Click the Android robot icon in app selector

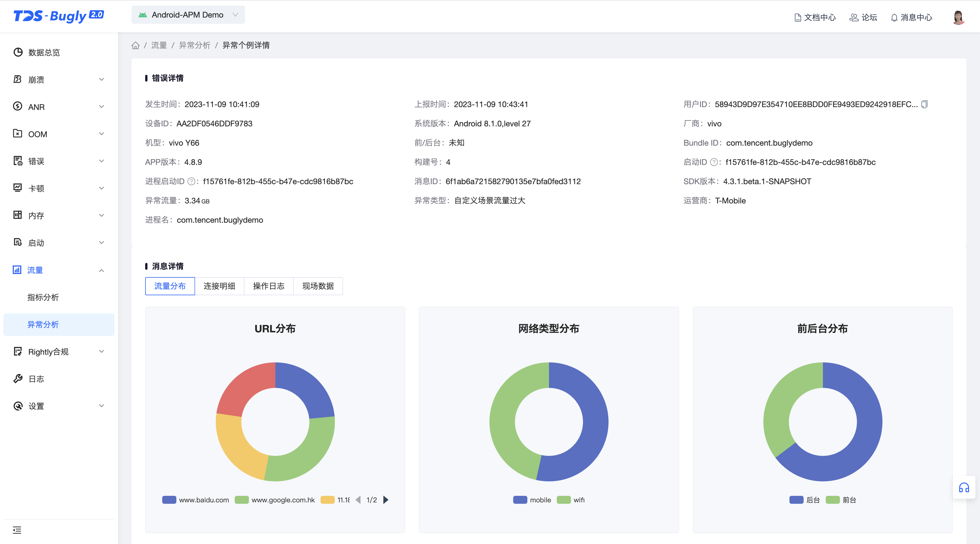143,15
